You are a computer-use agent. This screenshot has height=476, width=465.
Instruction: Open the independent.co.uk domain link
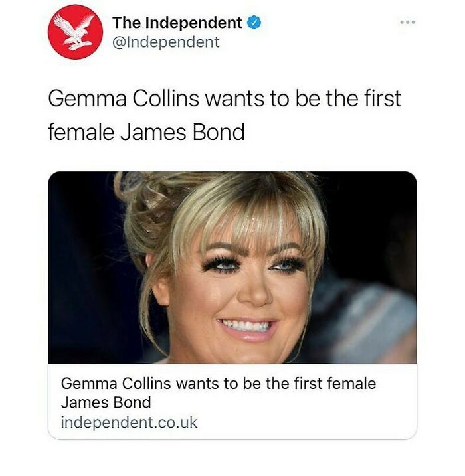129,422
